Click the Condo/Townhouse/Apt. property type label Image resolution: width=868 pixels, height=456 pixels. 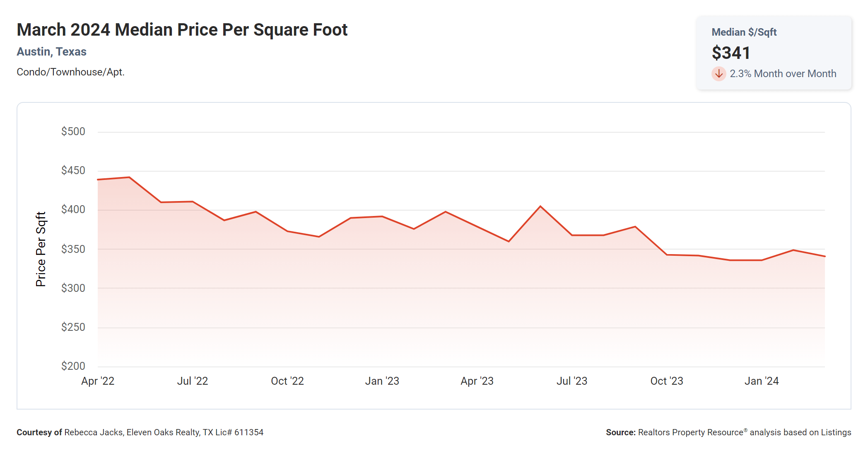(x=70, y=72)
